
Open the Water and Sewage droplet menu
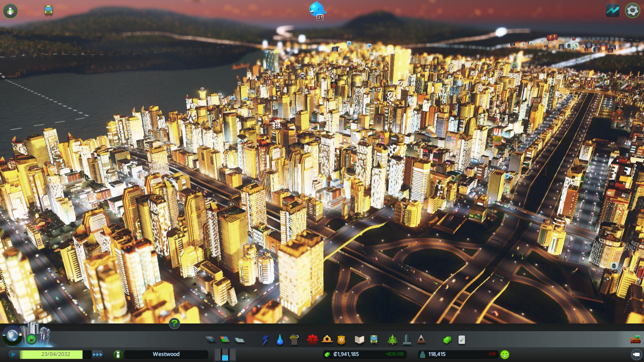[280, 340]
